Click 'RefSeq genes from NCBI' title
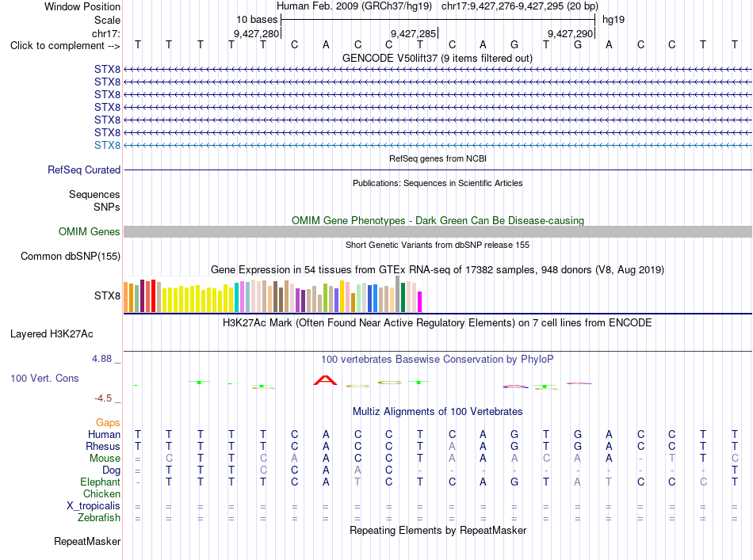This screenshot has height=560, width=753. (438, 158)
